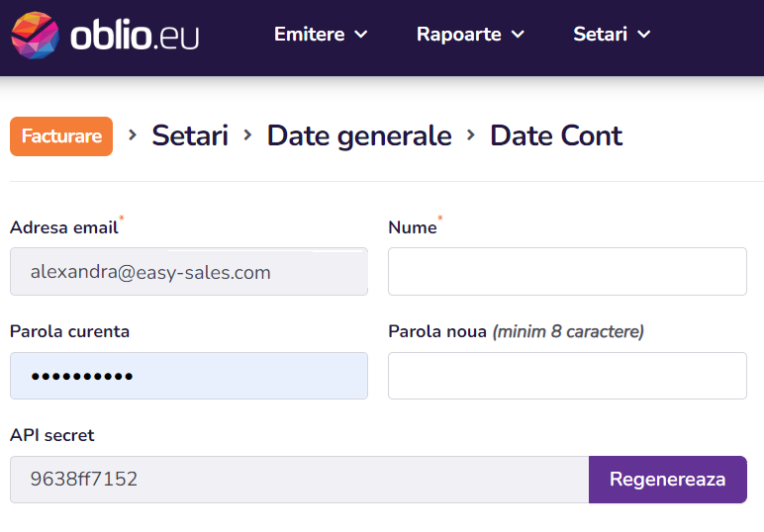Image resolution: width=764 pixels, height=532 pixels.
Task: Click the oblio.eu brand text
Action: 135,35
